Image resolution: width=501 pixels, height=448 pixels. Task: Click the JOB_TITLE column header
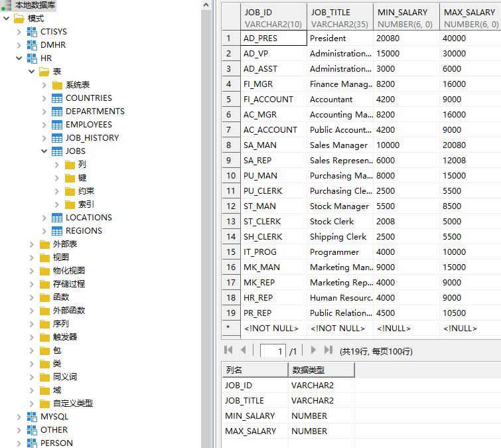pyautogui.click(x=340, y=17)
